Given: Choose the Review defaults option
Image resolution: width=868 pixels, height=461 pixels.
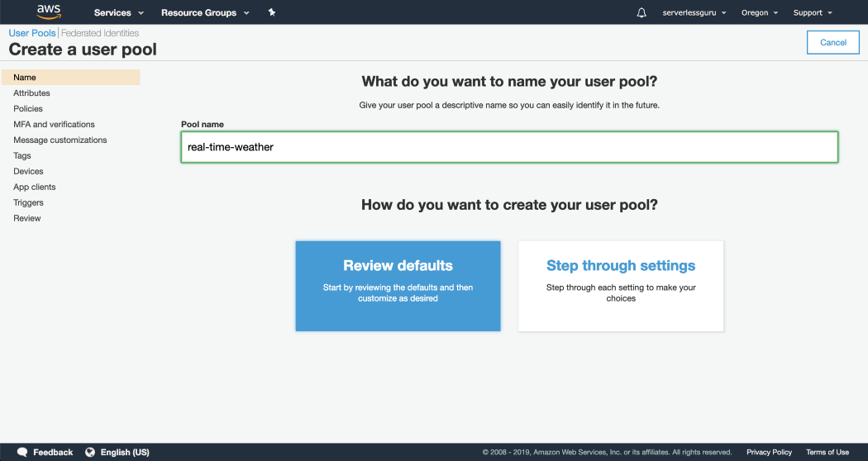Looking at the screenshot, I should [398, 286].
